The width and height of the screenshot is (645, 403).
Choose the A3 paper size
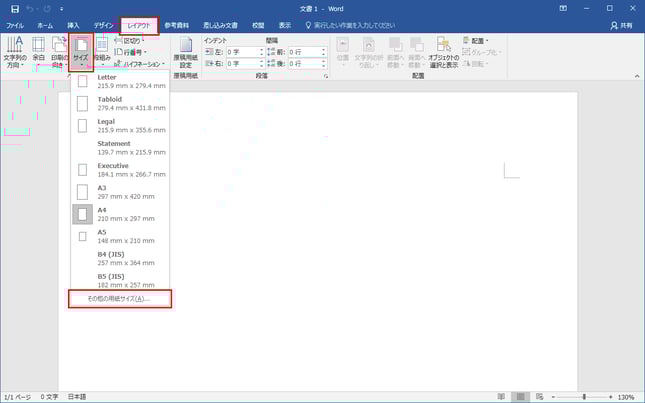tap(120, 192)
